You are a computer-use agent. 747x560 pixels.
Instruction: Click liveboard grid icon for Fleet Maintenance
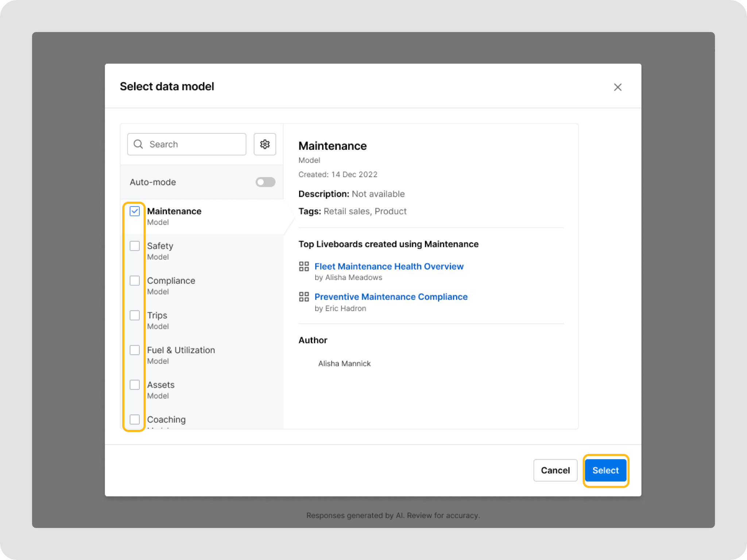coord(304,267)
